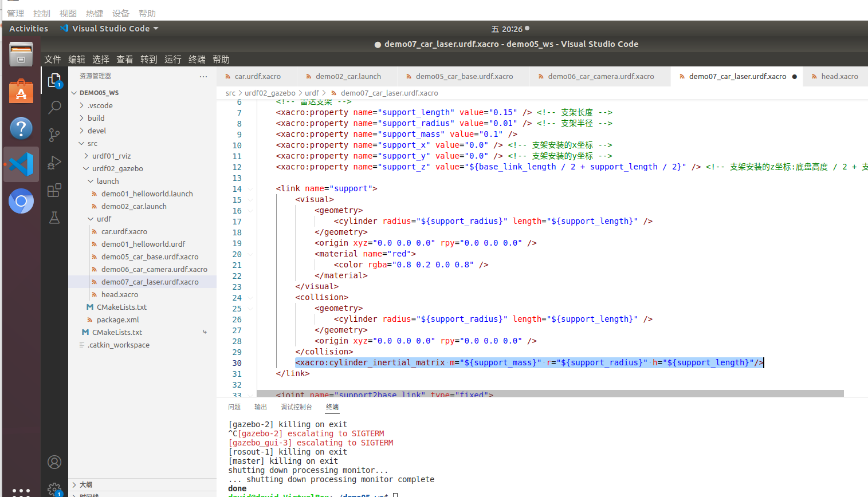Image resolution: width=868 pixels, height=497 pixels.
Task: Click urdf02_gazebo in the breadcrumb
Action: pos(270,93)
